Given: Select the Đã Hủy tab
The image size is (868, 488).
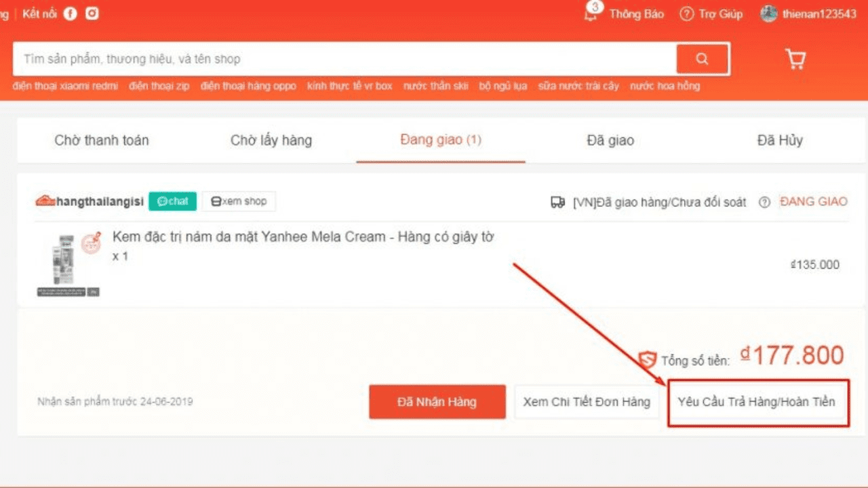Looking at the screenshot, I should 780,140.
